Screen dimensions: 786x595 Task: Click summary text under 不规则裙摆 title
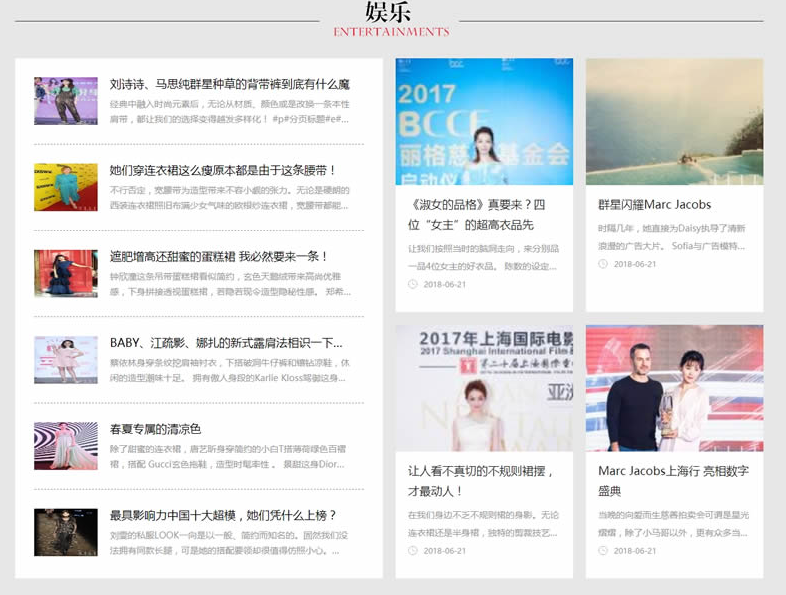click(483, 524)
